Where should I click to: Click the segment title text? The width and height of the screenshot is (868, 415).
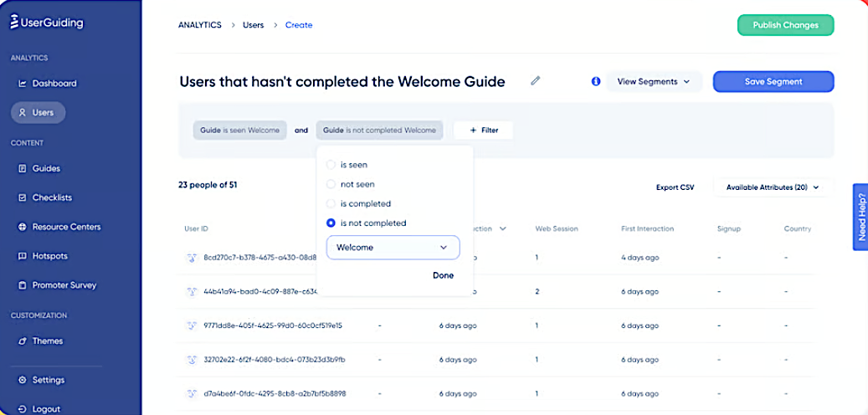tap(342, 82)
